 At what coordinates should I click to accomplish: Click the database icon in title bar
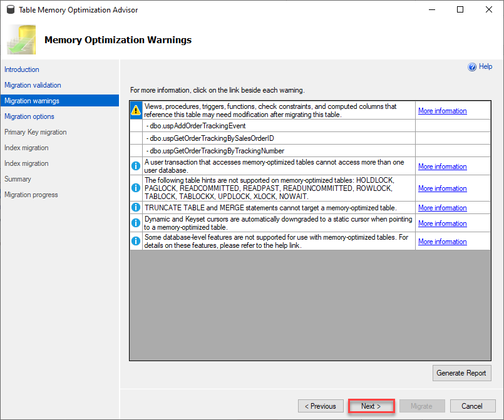click(x=11, y=9)
